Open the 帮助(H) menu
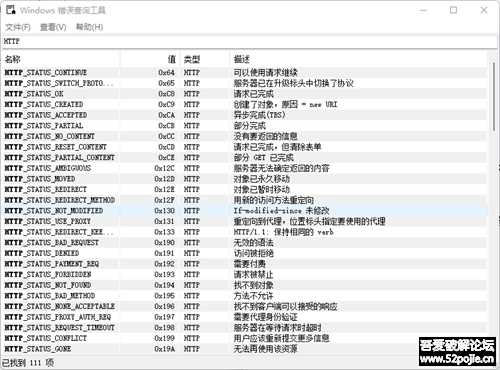The width and height of the screenshot is (500, 370). (89, 27)
